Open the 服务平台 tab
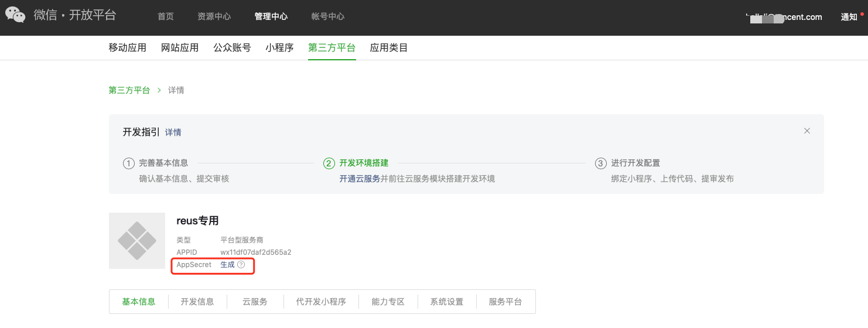Viewport: 868px width, 328px height. [505, 302]
